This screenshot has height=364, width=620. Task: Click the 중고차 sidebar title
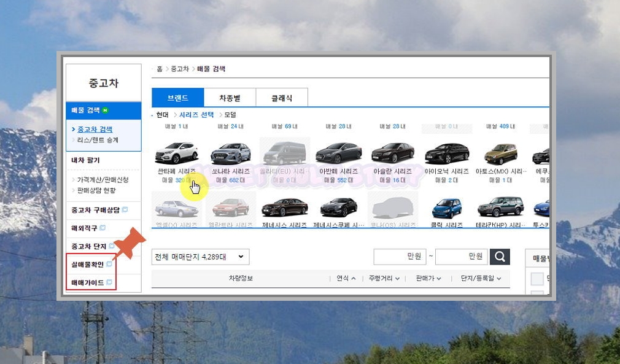click(x=104, y=83)
